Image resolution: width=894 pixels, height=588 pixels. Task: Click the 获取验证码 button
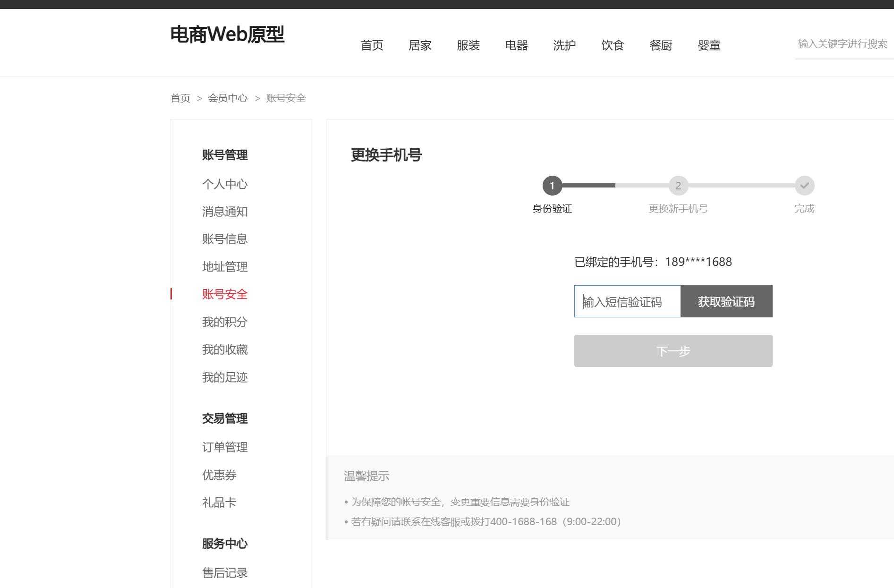click(726, 301)
